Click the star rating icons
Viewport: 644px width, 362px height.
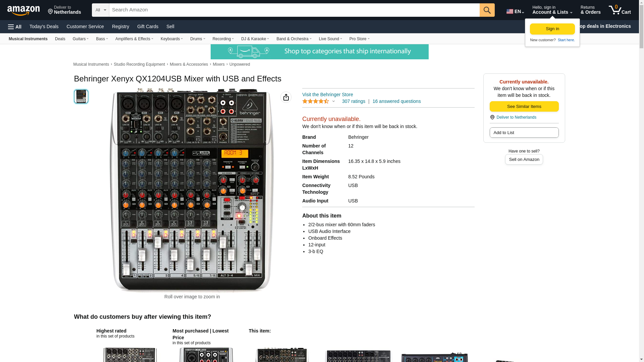point(316,101)
